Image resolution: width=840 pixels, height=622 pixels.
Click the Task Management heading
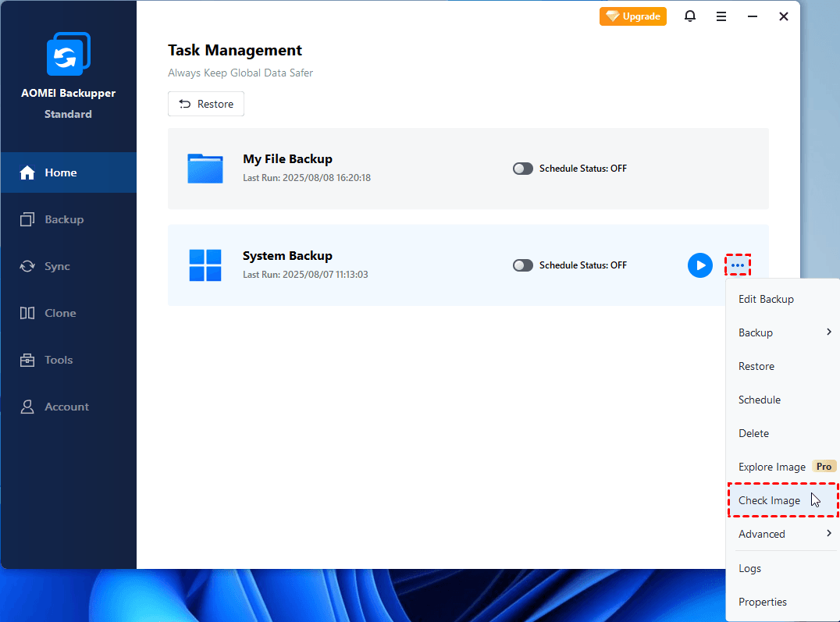click(x=235, y=51)
